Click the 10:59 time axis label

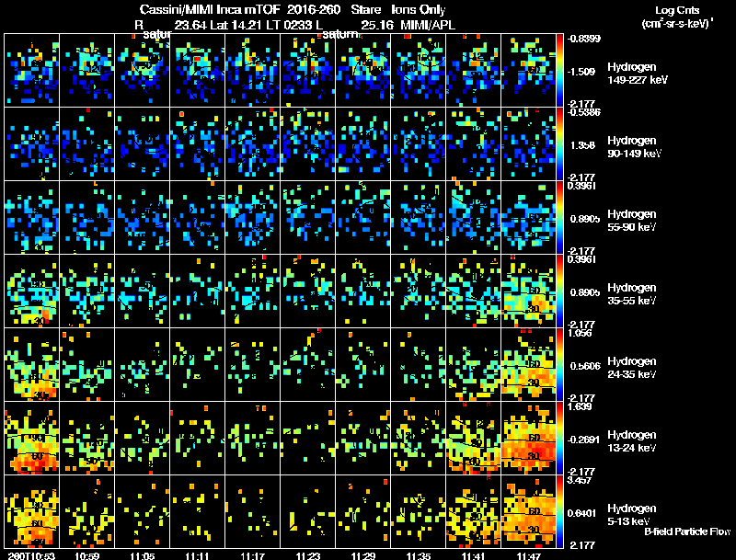pyautogui.click(x=87, y=555)
